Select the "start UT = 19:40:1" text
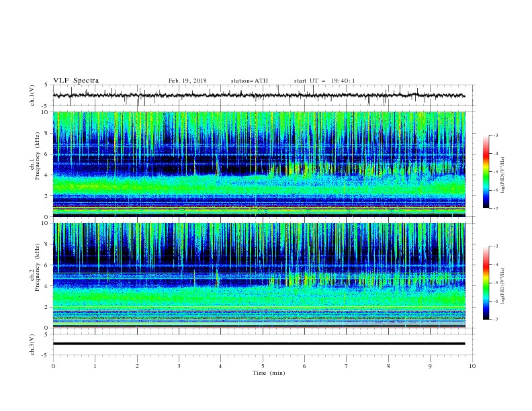 pyautogui.click(x=324, y=81)
